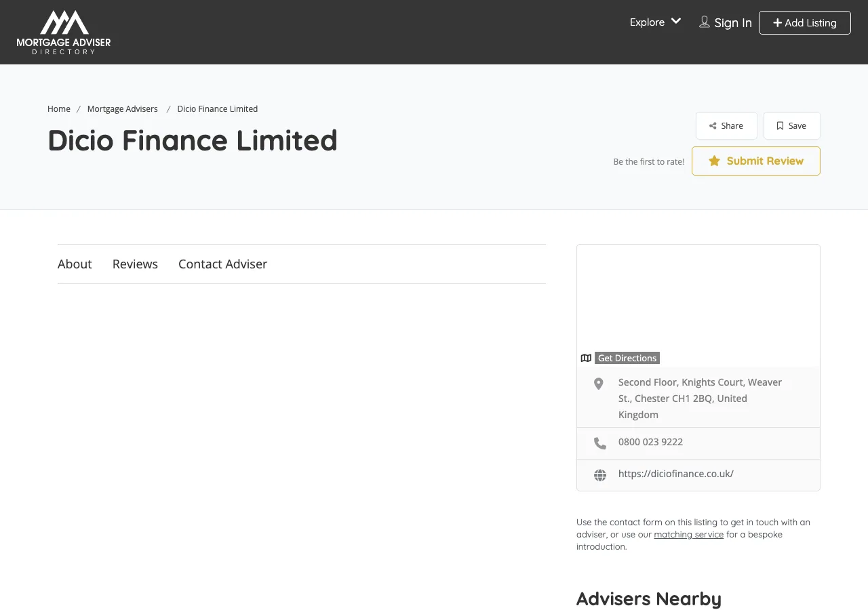This screenshot has width=868, height=610.
Task: Expand the Explore chevron in the header
Action: (676, 21)
